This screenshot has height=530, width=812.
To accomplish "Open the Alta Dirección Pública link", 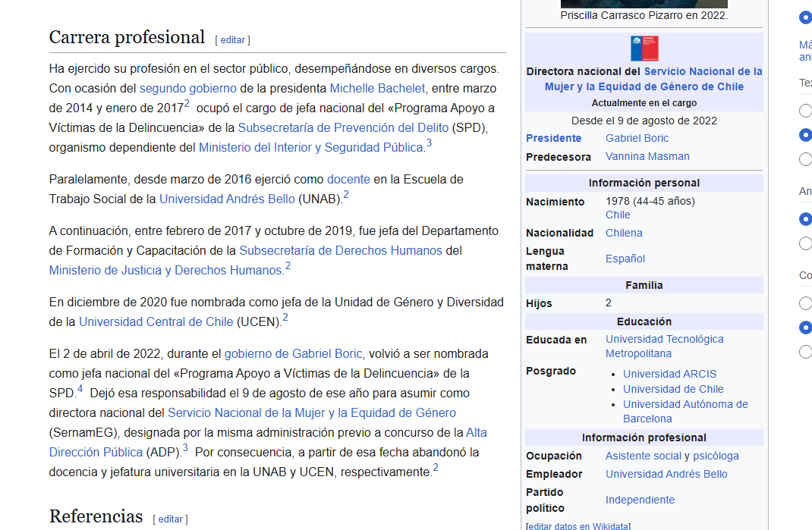I will [x=268, y=443].
